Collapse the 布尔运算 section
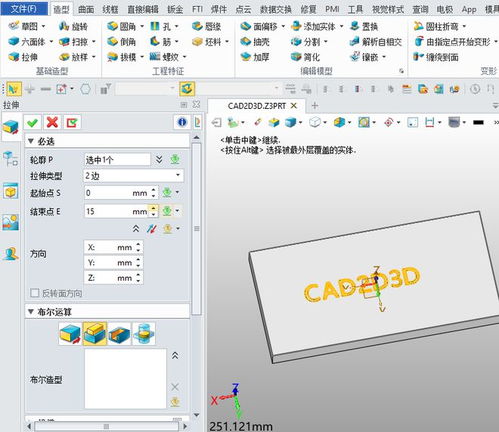The height and width of the screenshot is (432, 499). pos(31,312)
